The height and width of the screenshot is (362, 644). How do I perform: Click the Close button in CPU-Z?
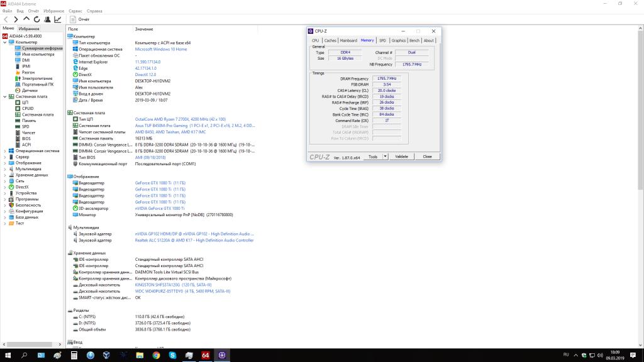[x=427, y=156]
